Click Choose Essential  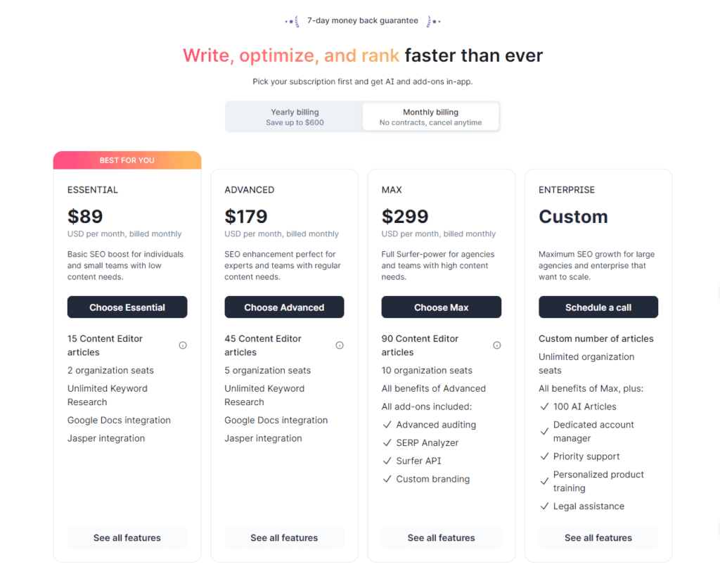pos(127,307)
